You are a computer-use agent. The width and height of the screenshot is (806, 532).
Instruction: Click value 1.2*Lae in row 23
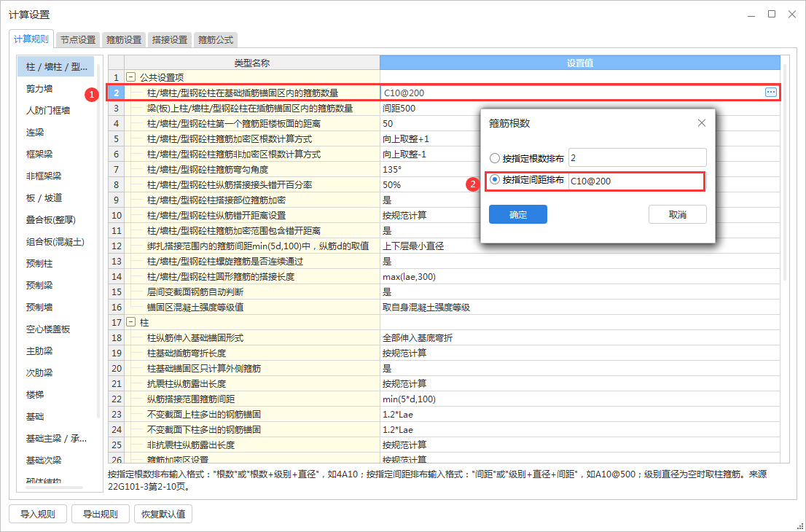pos(398,414)
